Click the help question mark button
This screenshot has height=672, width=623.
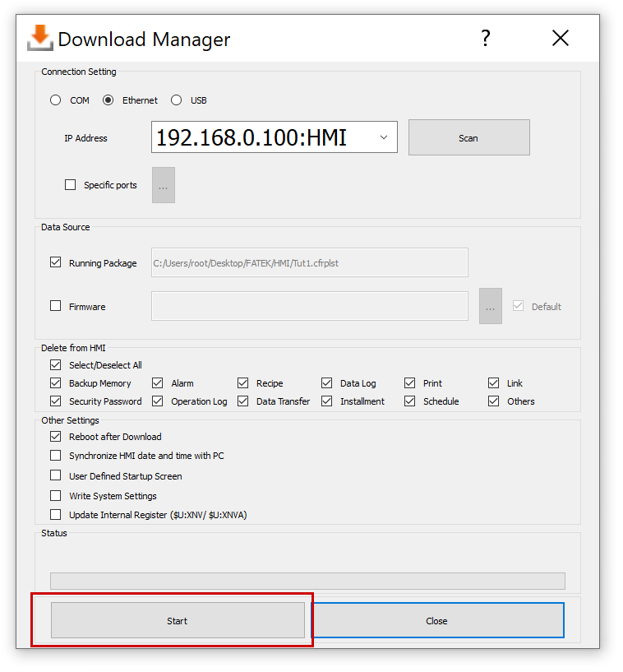click(486, 38)
